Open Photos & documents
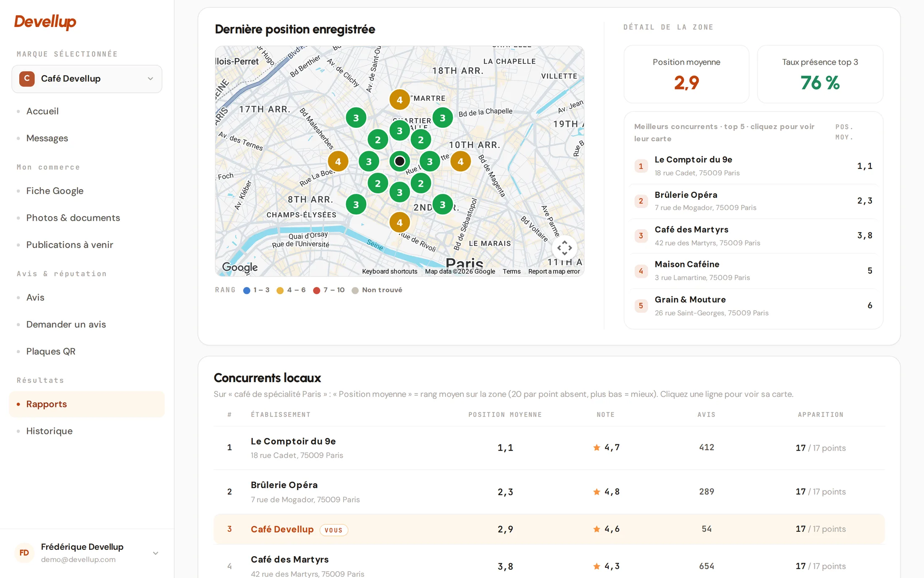 coord(73,218)
